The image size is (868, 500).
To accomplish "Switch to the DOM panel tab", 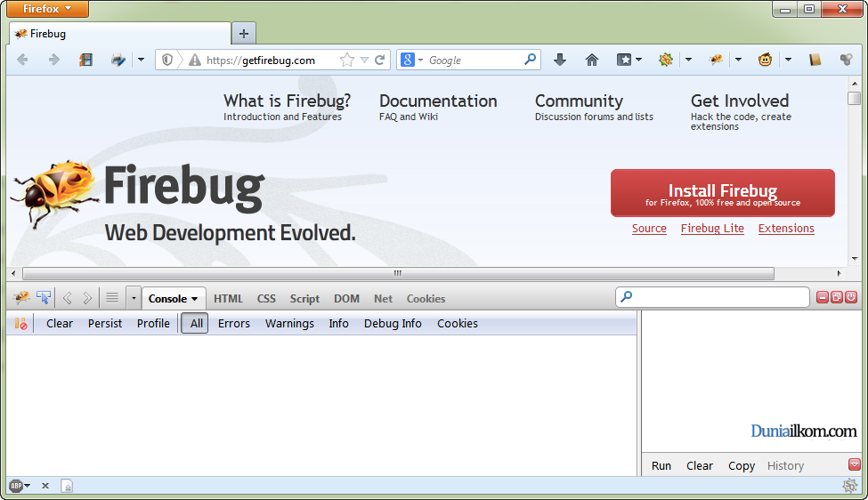I will (346, 299).
